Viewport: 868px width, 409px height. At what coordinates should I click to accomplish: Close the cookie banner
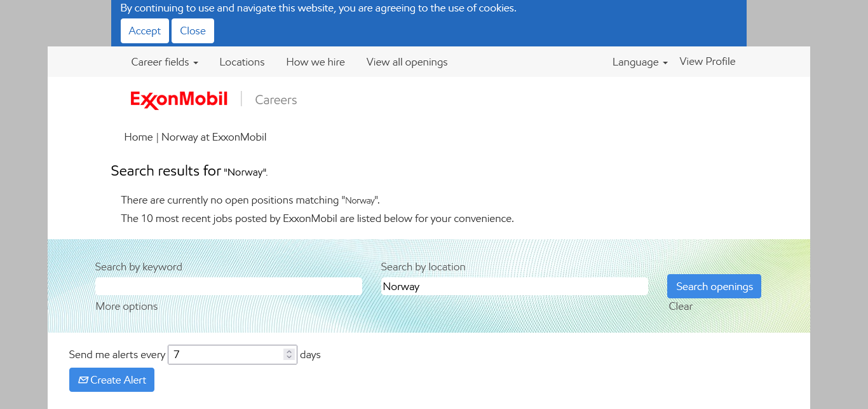[x=193, y=31]
